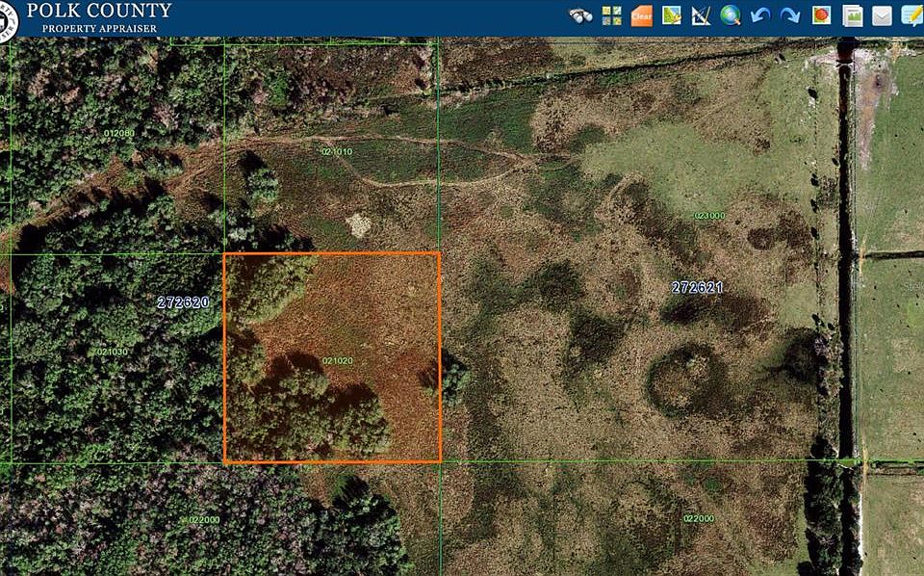The height and width of the screenshot is (576, 924).
Task: Click the envelope email icon
Action: (882, 16)
